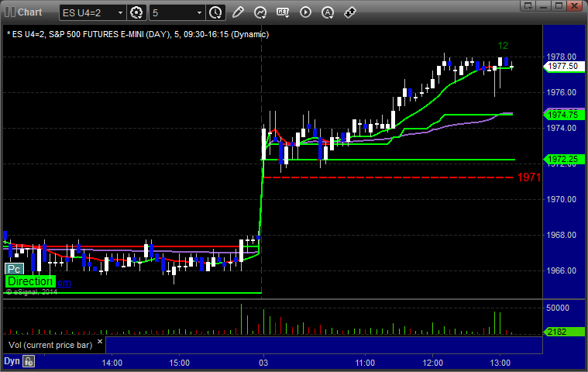Click the Pc button on the chart
Viewport: 588px width, 372px height.
14,269
